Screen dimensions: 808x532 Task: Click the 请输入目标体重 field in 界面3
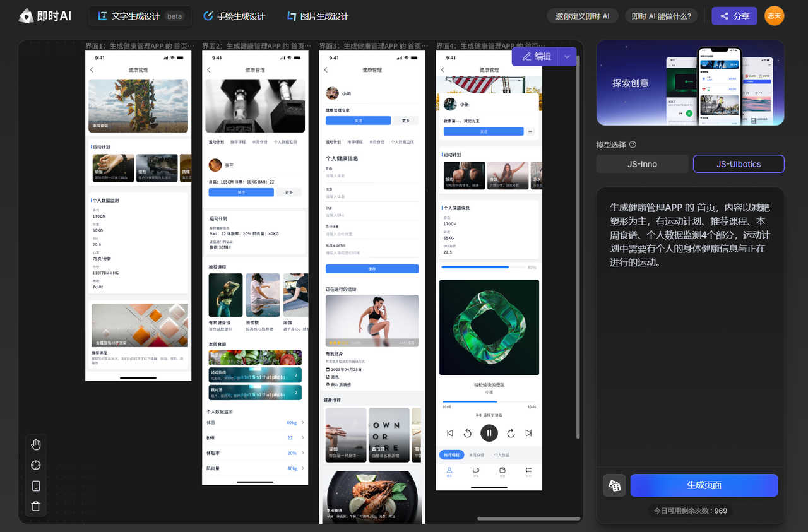[372, 234]
